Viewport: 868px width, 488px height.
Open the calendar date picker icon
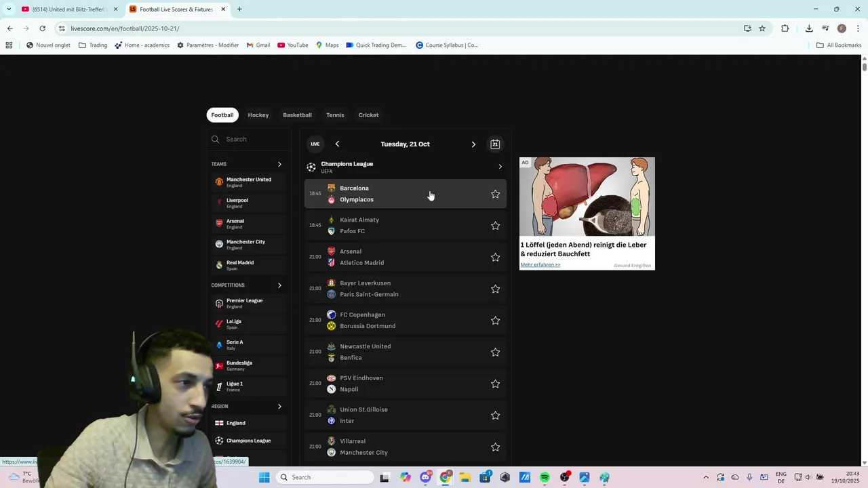(x=495, y=144)
